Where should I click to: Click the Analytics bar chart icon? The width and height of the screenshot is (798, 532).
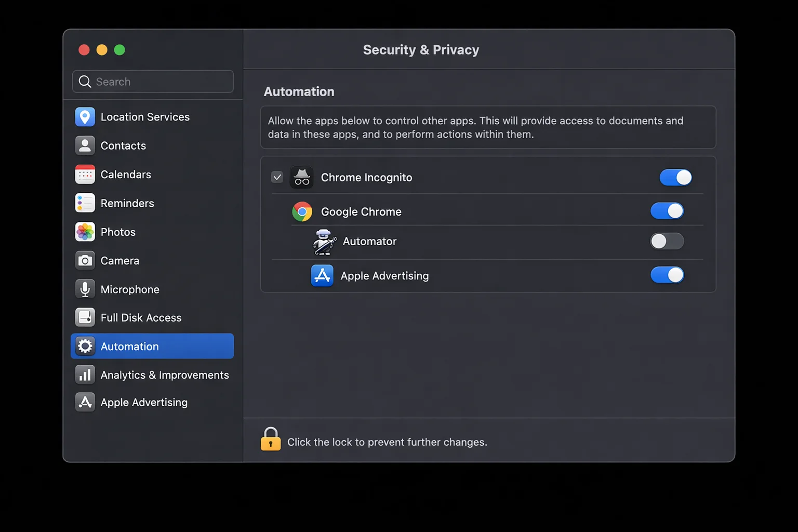coord(85,375)
